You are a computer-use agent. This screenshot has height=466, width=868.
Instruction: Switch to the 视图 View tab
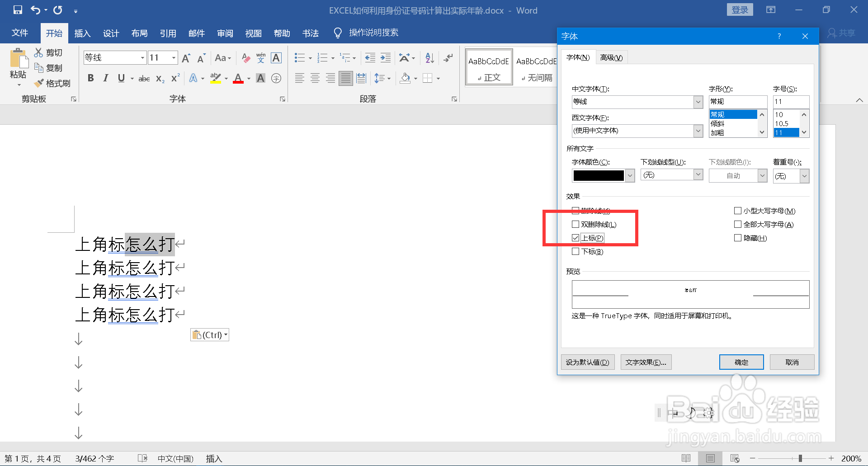[x=253, y=33]
